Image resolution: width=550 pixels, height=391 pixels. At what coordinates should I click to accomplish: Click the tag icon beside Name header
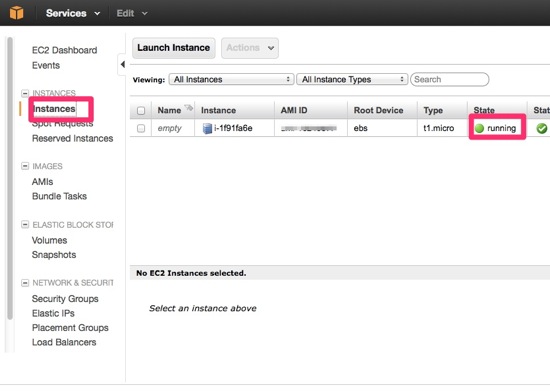coord(189,108)
